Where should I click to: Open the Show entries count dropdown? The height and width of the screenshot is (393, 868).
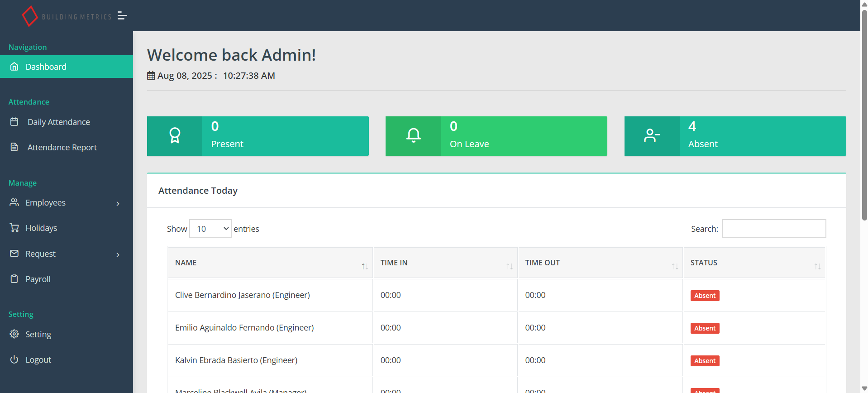coord(210,229)
